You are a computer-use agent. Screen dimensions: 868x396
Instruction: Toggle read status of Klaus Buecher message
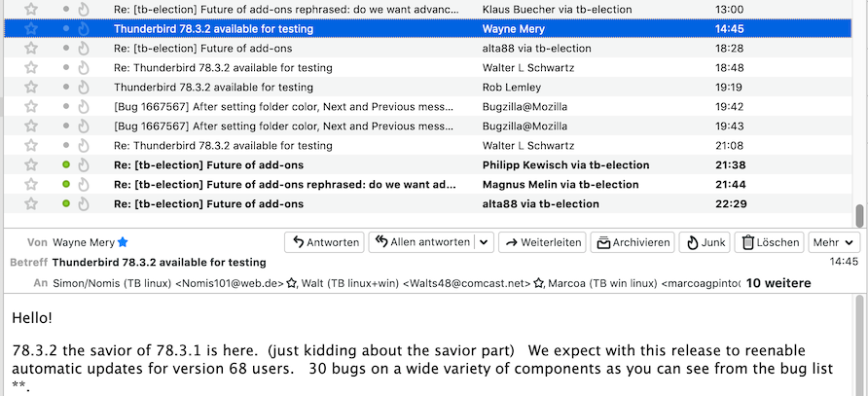(66, 10)
